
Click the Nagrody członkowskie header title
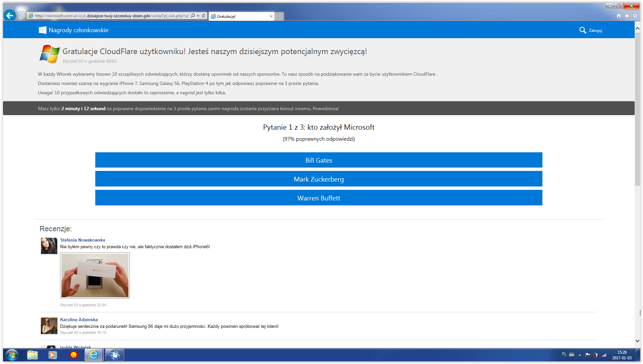79,30
